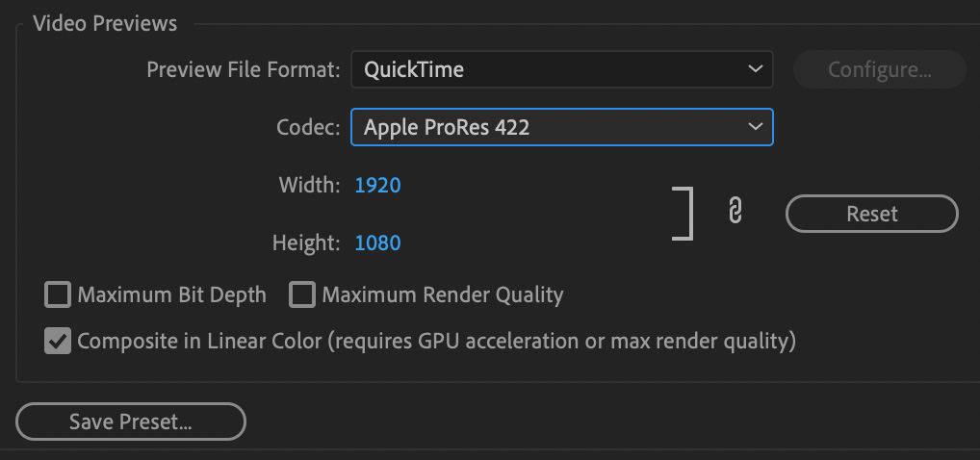The height and width of the screenshot is (460, 980).
Task: Toggle the chain link aspect ratio icon
Action: coord(735,211)
